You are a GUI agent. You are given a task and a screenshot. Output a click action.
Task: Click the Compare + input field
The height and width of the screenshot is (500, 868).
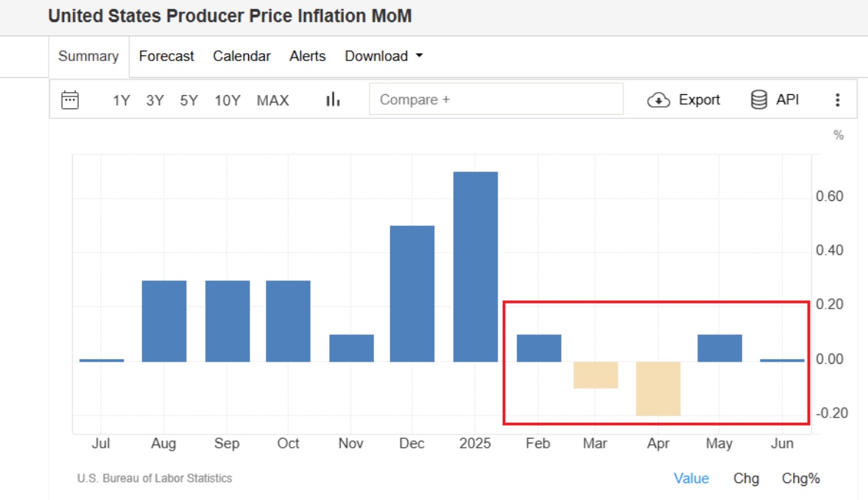pos(496,99)
